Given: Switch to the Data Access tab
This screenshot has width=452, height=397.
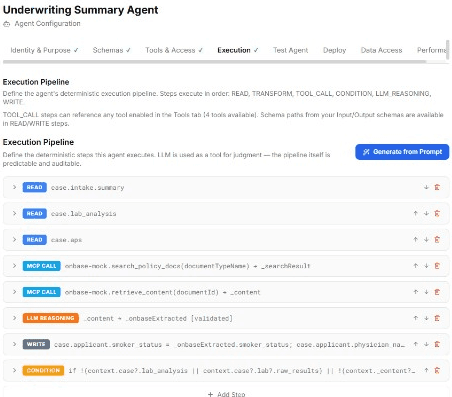Looking at the screenshot, I should [x=381, y=50].
